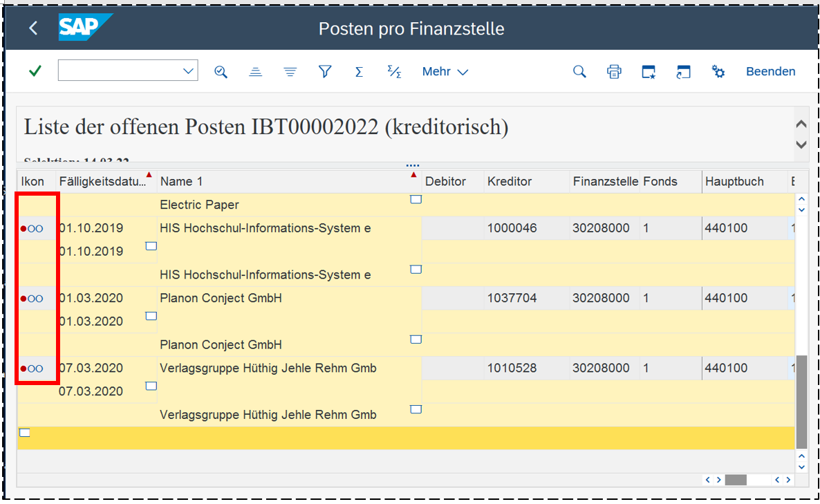The image size is (820, 504).
Task: Open the filter funnel icon
Action: tap(325, 72)
